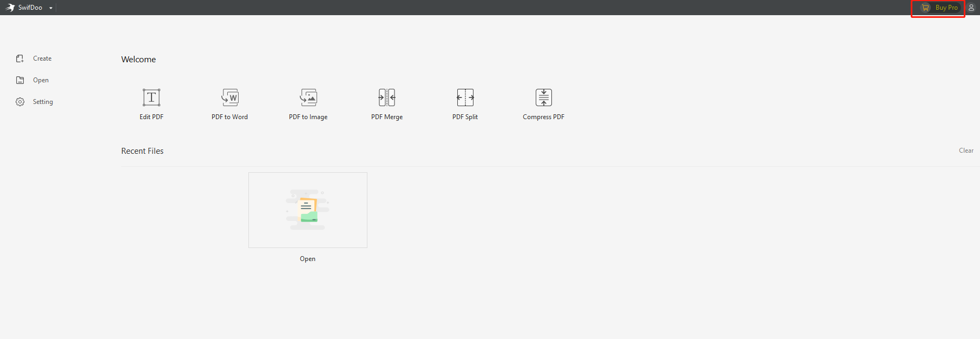Click the Buy Pro shopping cart icon
Image resolution: width=980 pixels, height=339 pixels.
click(925, 8)
